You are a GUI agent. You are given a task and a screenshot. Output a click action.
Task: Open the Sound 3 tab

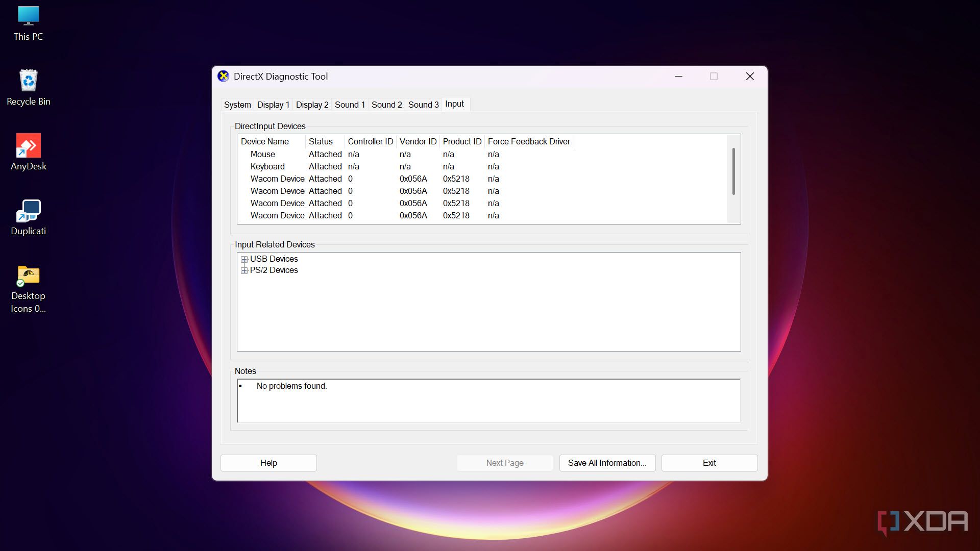(423, 105)
